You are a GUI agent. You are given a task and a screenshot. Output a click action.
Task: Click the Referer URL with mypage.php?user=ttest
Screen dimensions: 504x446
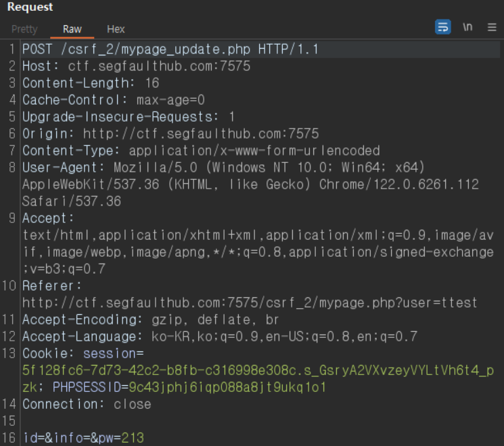[x=250, y=303]
